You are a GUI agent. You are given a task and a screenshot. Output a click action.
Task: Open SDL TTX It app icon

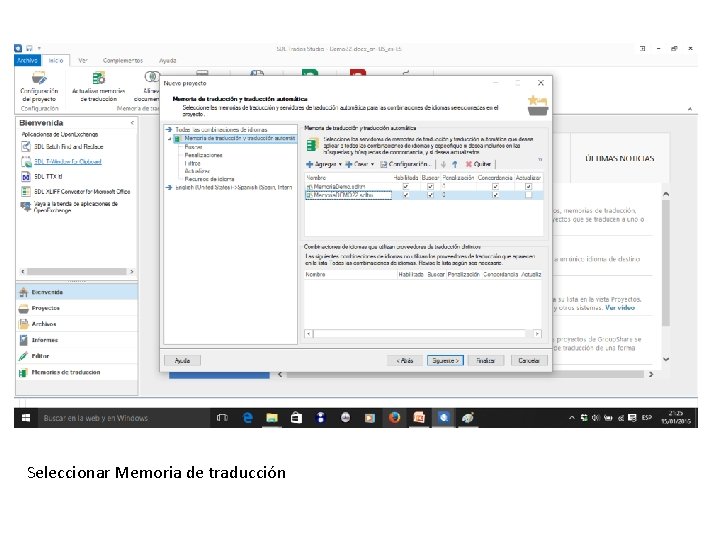[x=26, y=176]
